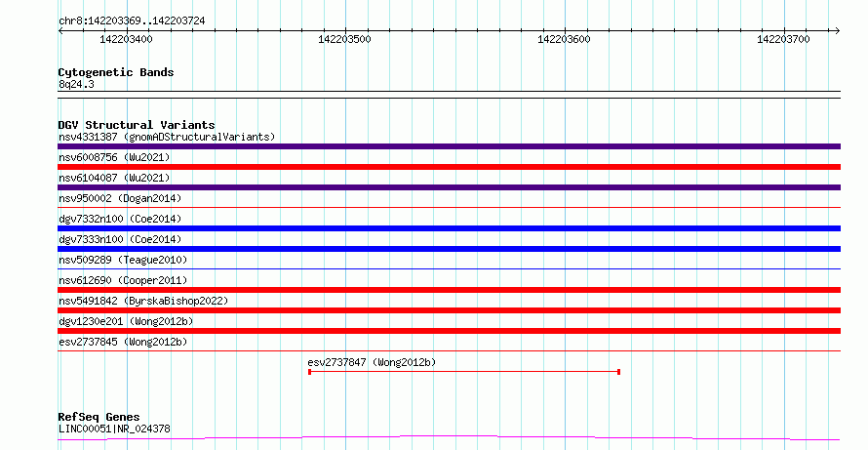Click ruler tick label 142203700
The width and height of the screenshot is (868, 450).
coord(783,39)
